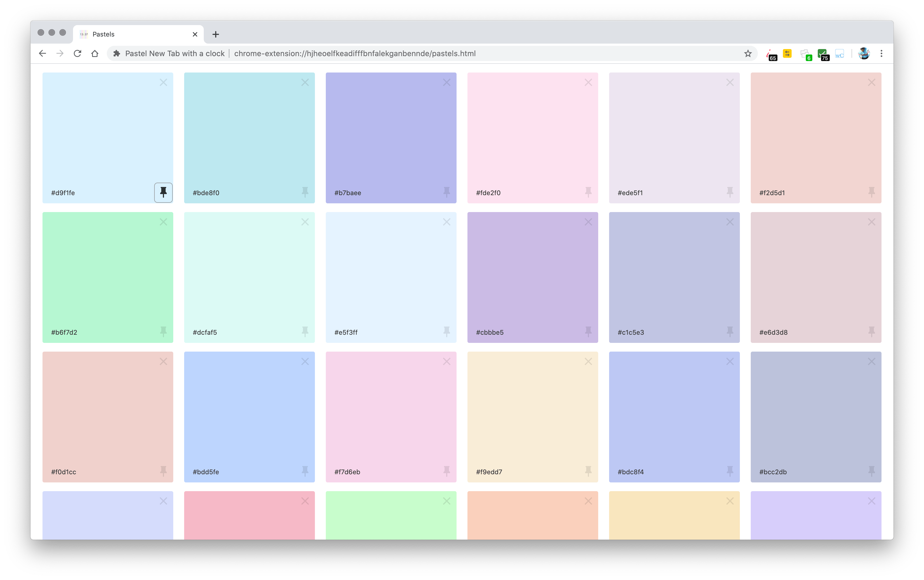Remove the #b7baee swatch with its X
Image resolution: width=924 pixels, height=580 pixels.
pyautogui.click(x=446, y=82)
